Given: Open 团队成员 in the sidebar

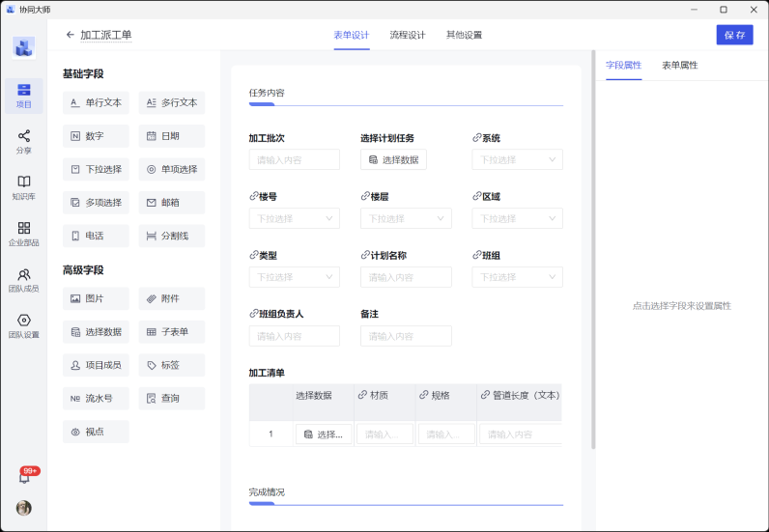Looking at the screenshot, I should (x=24, y=280).
